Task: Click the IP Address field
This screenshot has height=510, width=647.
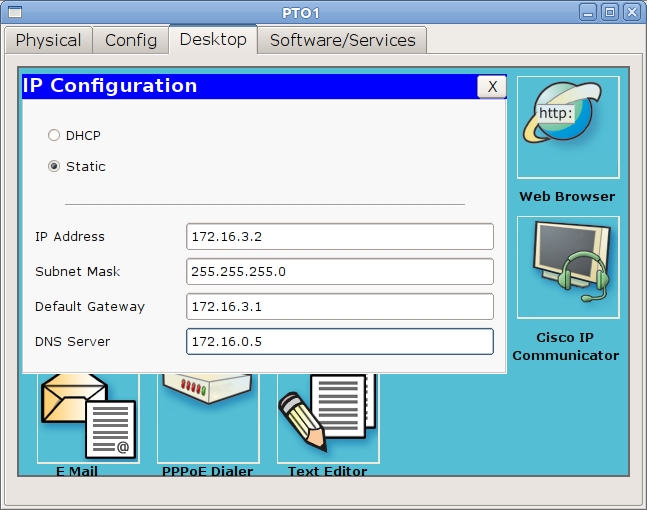Action: pyautogui.click(x=339, y=237)
